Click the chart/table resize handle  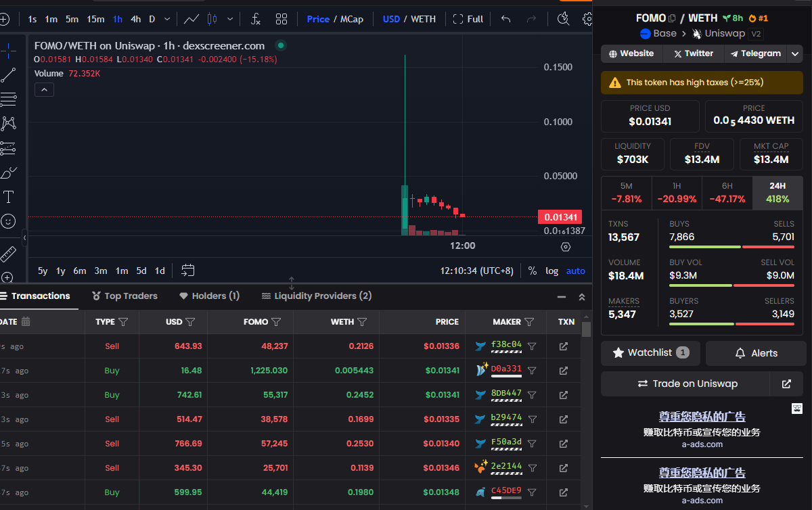coord(292,283)
